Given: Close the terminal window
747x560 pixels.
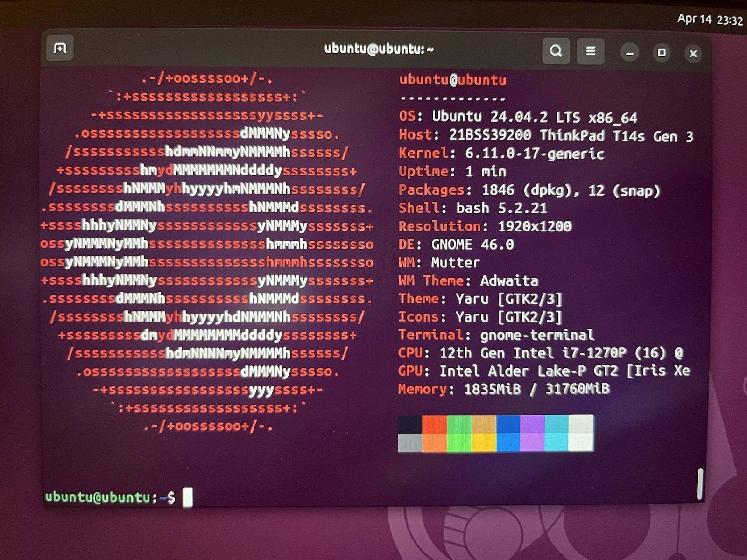Looking at the screenshot, I should (693, 54).
